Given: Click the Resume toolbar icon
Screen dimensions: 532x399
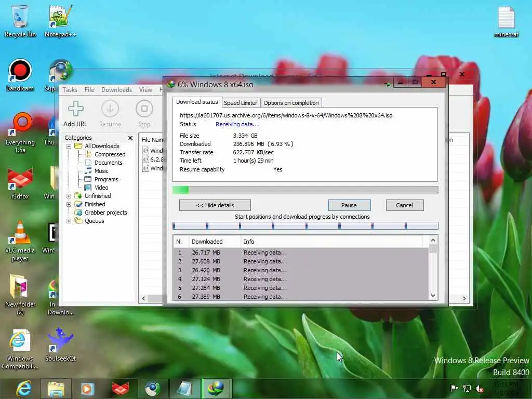Looking at the screenshot, I should 110,114.
